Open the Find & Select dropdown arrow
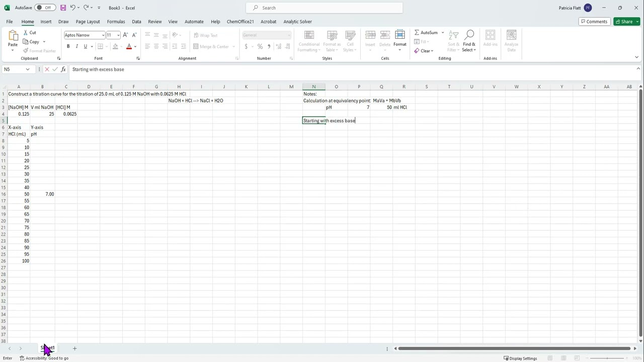The width and height of the screenshot is (644, 362). coord(474,50)
